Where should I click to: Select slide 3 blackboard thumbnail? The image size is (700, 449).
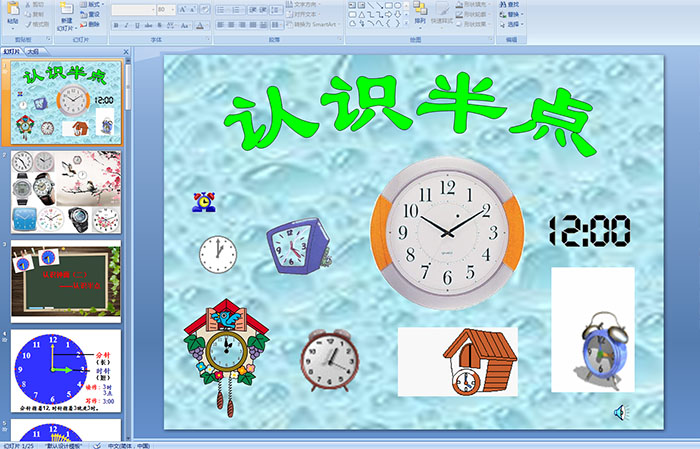(66, 281)
